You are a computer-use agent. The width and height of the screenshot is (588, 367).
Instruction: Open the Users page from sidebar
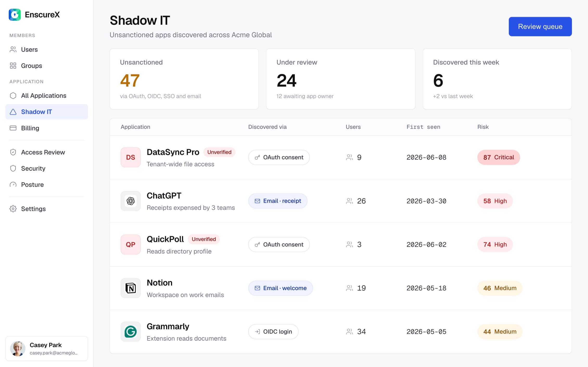point(47,49)
